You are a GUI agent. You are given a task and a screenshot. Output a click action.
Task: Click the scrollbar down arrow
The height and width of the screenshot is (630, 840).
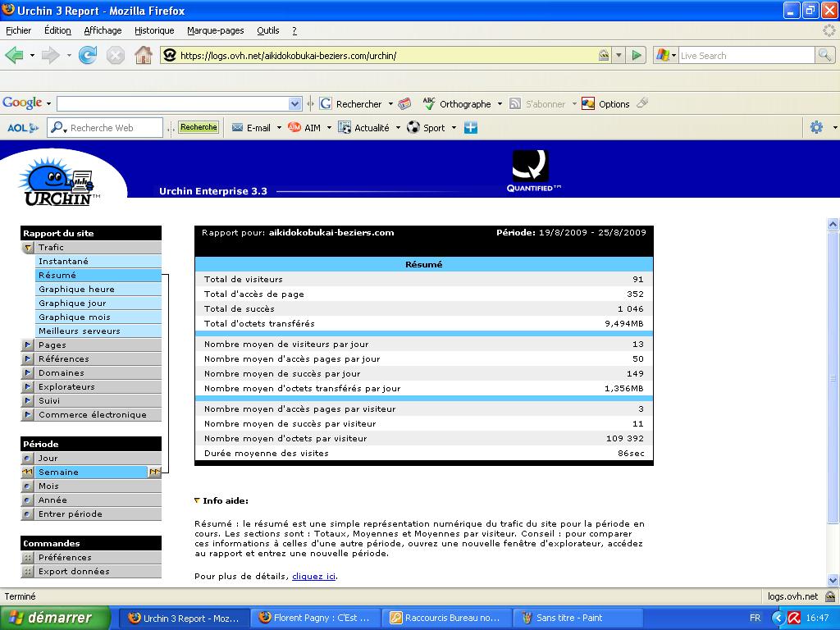click(x=833, y=580)
